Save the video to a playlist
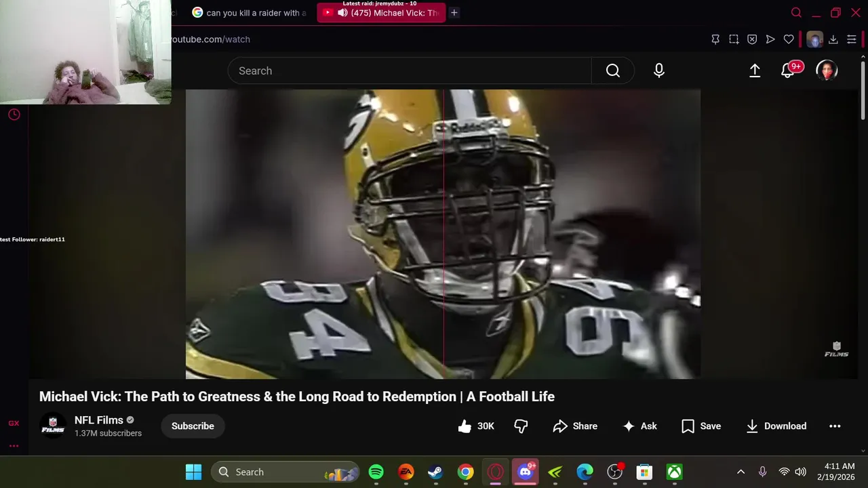The height and width of the screenshot is (488, 868). point(701,426)
